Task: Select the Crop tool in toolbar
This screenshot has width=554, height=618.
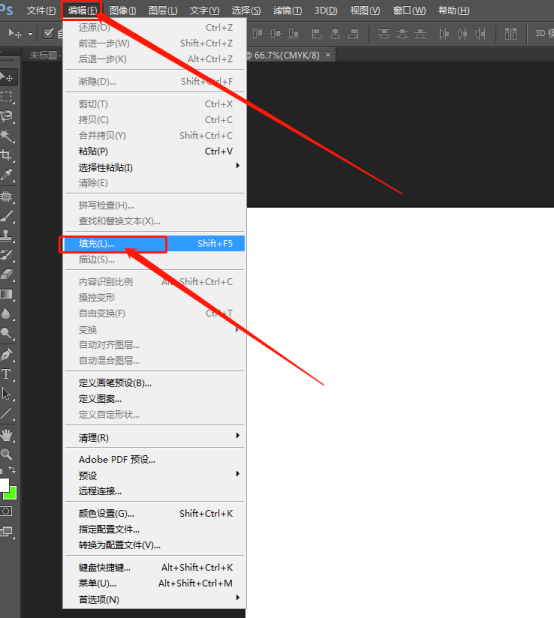Action: tap(6, 155)
